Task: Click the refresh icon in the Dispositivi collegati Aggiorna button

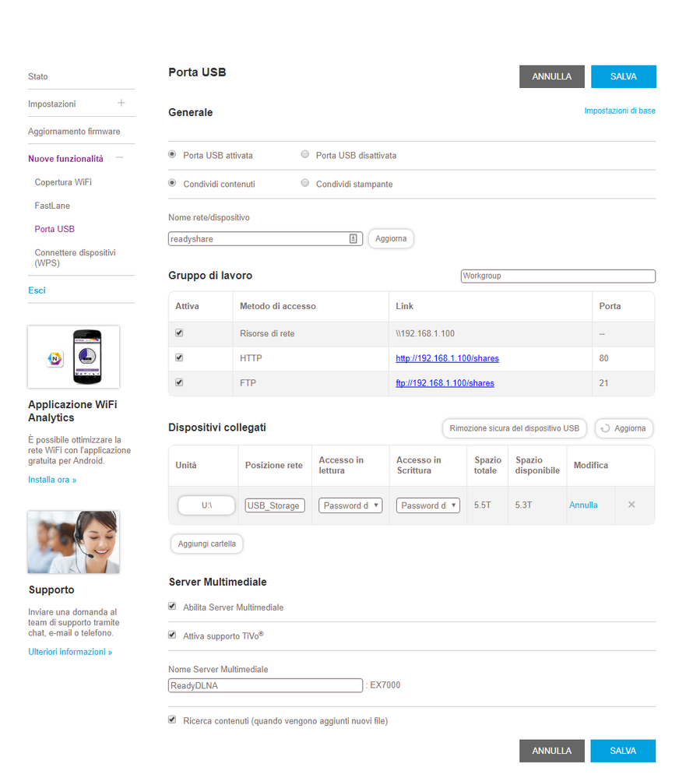Action: click(605, 428)
